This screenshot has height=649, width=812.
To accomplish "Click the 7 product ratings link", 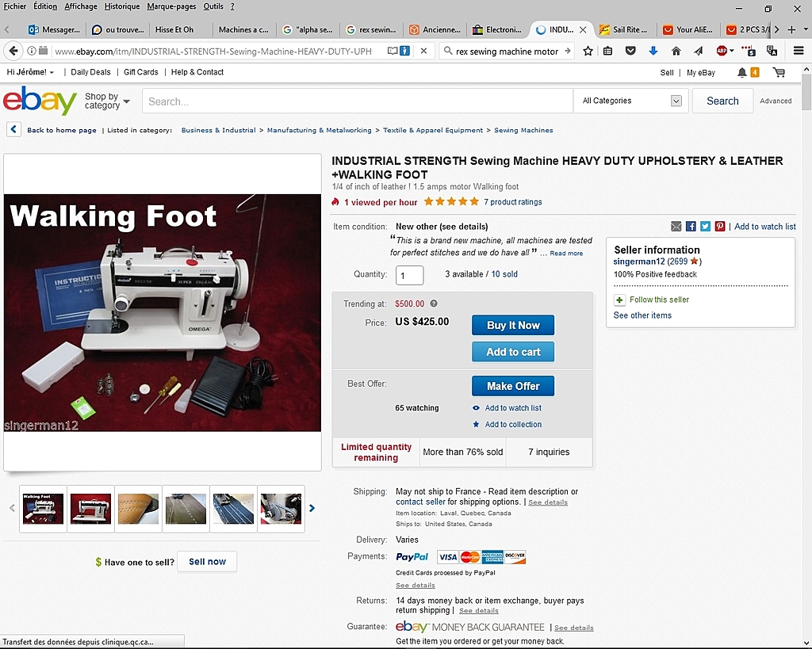I will (513, 202).
